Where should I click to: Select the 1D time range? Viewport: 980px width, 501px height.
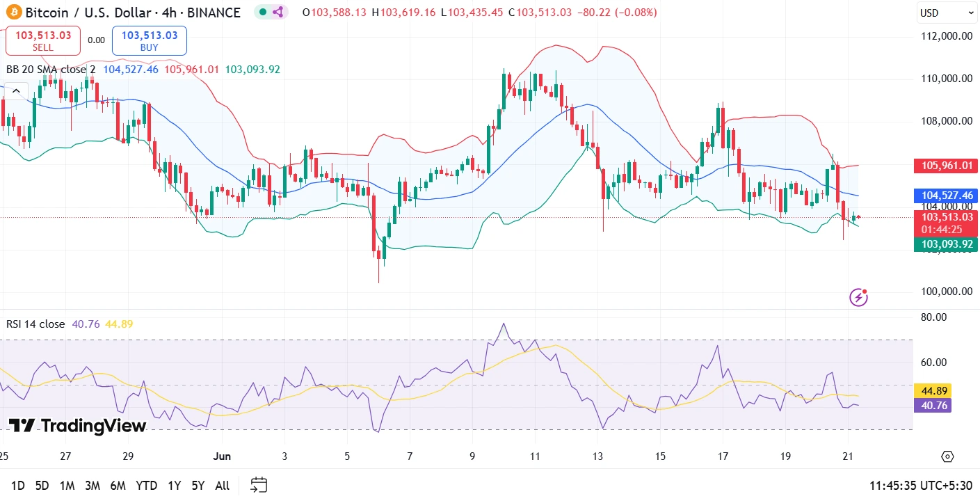(x=18, y=486)
